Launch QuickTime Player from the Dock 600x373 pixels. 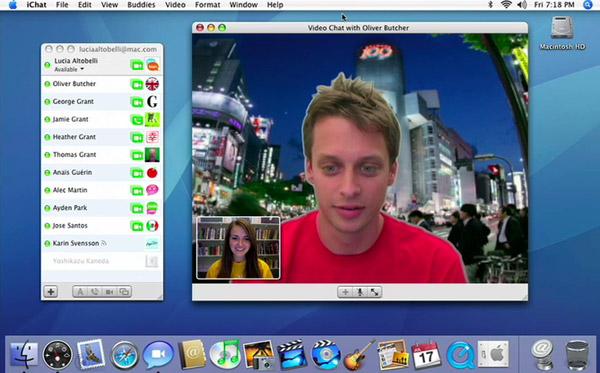460,355
